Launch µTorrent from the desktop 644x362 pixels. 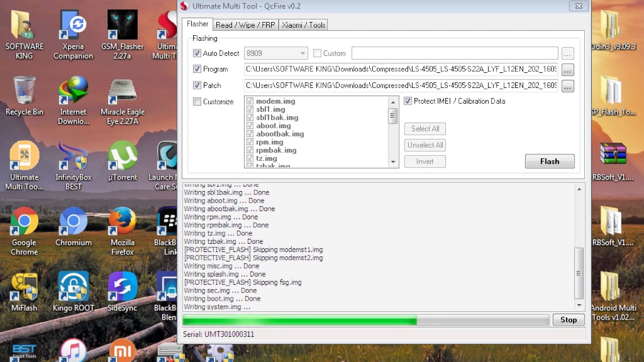pyautogui.click(x=122, y=160)
